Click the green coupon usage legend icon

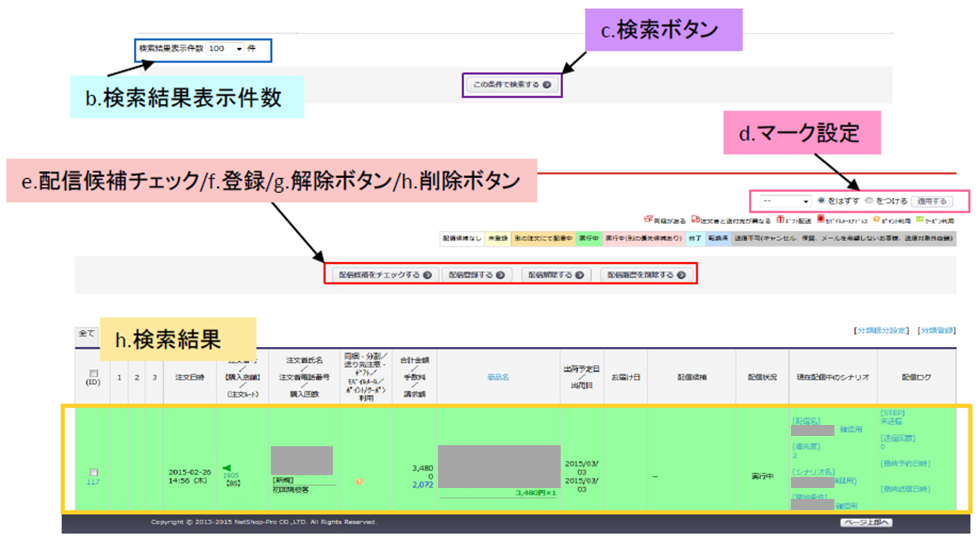920,219
